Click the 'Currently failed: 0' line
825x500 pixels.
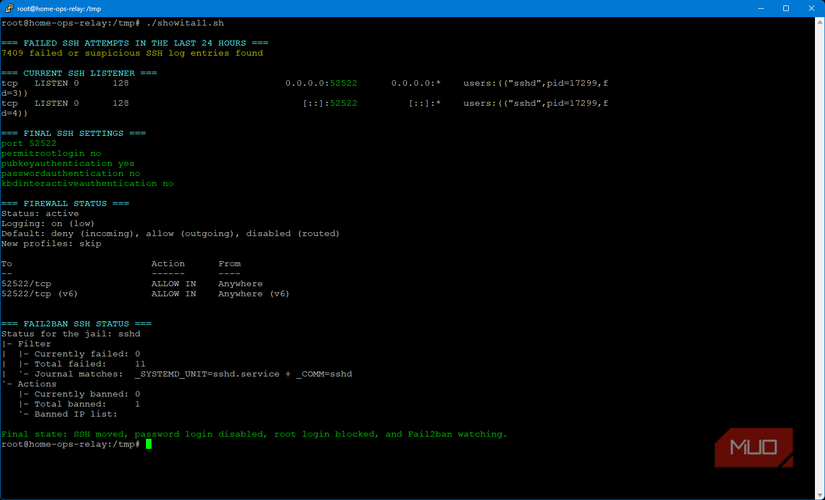tap(79, 354)
